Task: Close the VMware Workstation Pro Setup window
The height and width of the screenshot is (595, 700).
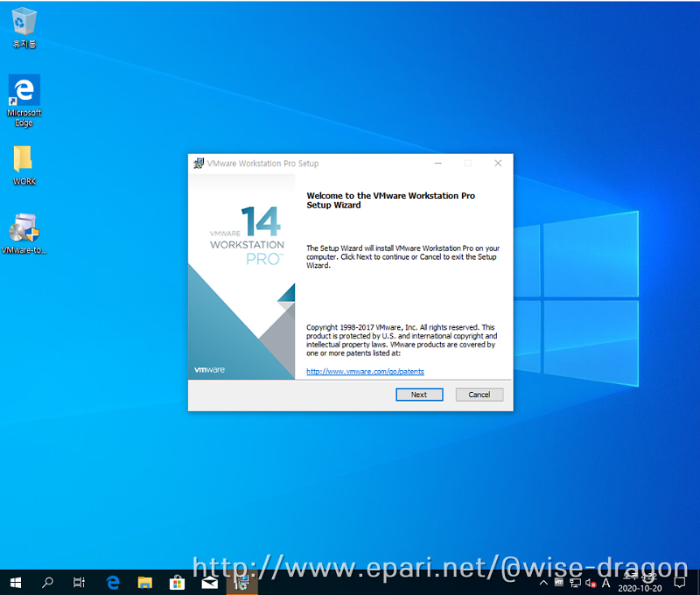Action: pyautogui.click(x=498, y=164)
